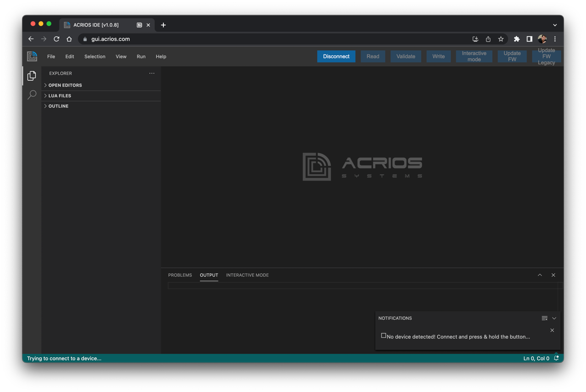Close the ACRIOS IDE browser tab
Viewport: 586px width, 392px height.
point(148,25)
